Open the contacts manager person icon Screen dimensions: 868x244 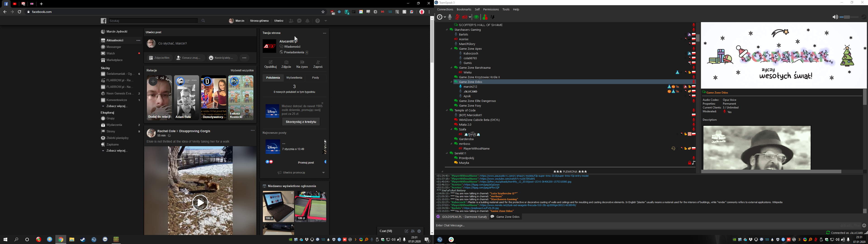pos(485,17)
